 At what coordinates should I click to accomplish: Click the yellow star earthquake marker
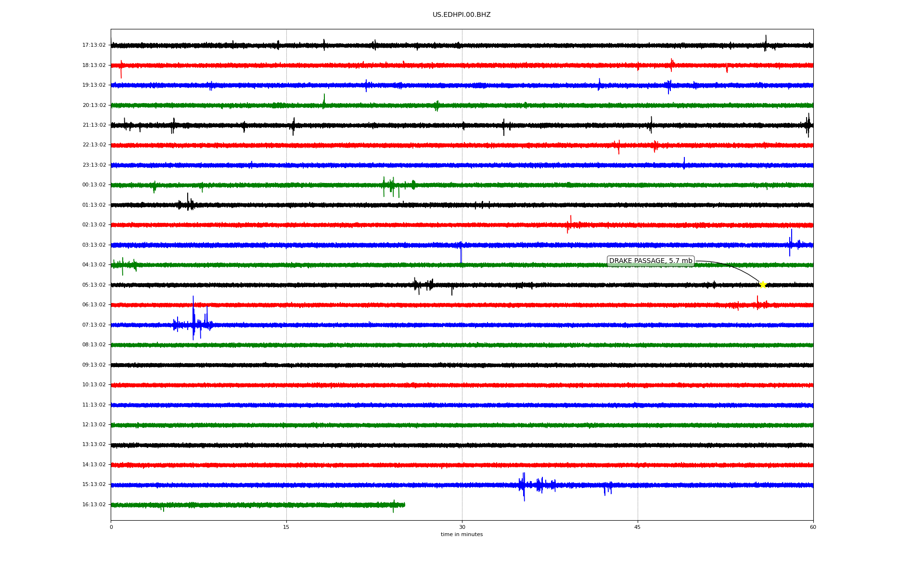click(762, 285)
